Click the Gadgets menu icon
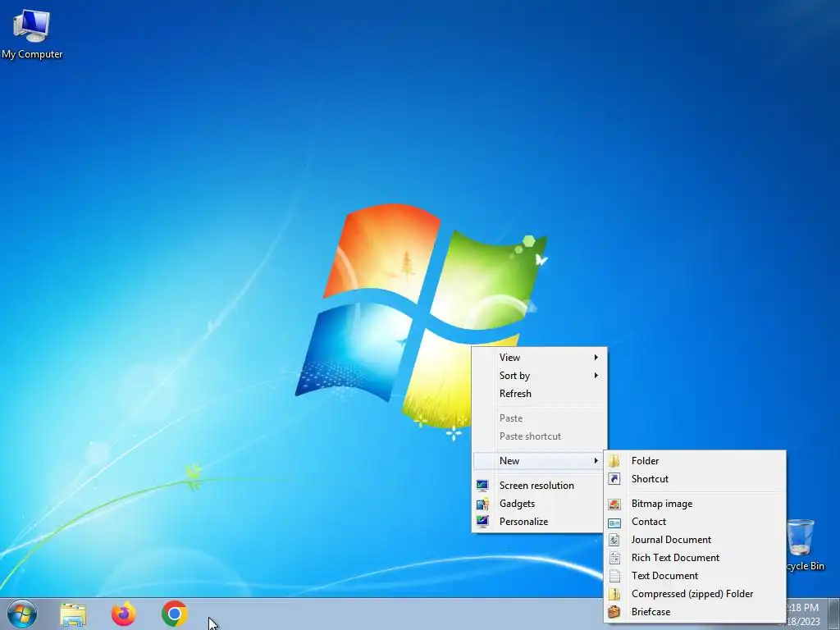 [482, 504]
